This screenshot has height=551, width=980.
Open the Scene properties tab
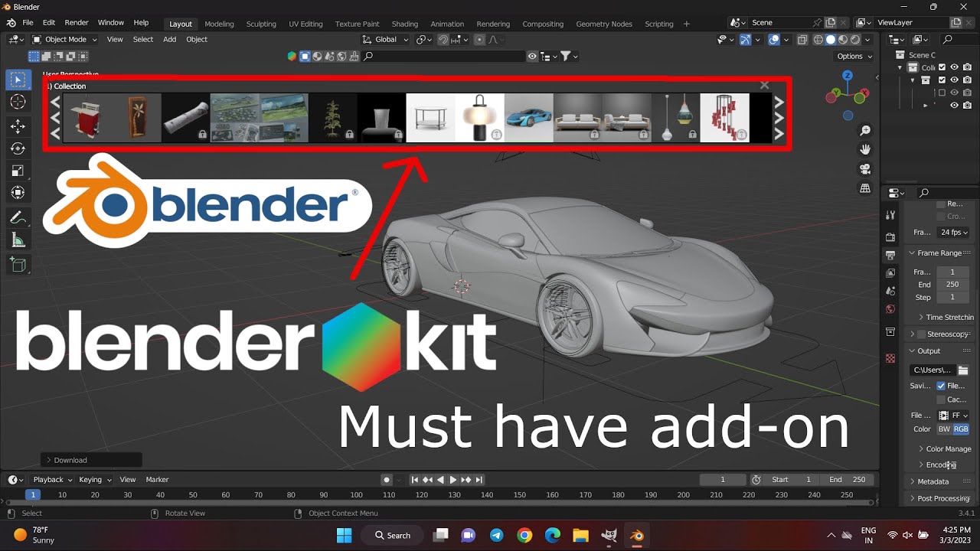pyautogui.click(x=890, y=292)
